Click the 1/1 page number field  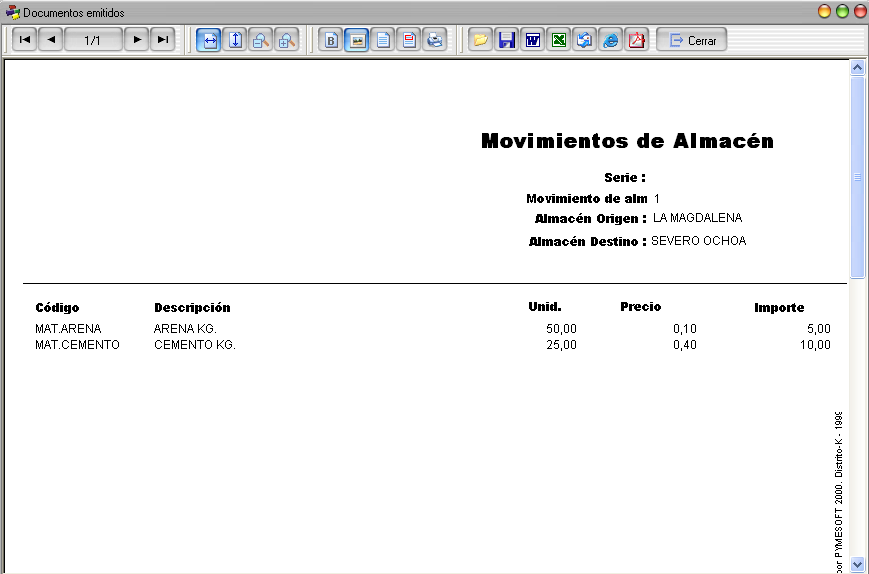point(93,40)
